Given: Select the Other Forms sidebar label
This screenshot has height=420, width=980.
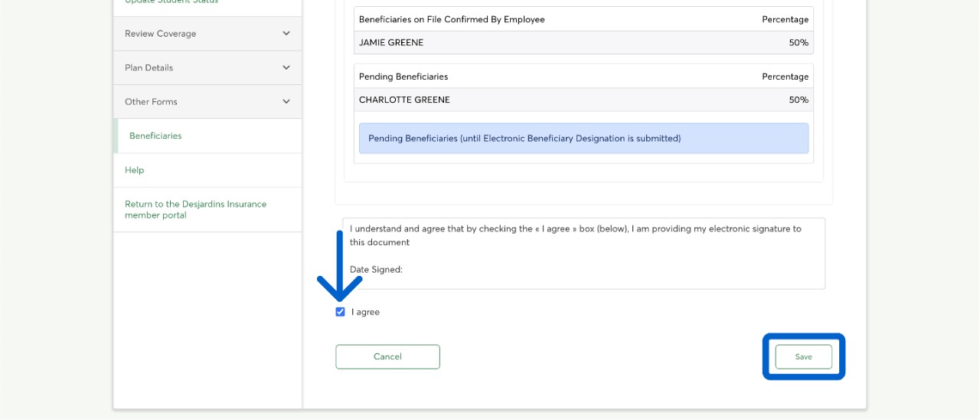Looking at the screenshot, I should [x=151, y=101].
